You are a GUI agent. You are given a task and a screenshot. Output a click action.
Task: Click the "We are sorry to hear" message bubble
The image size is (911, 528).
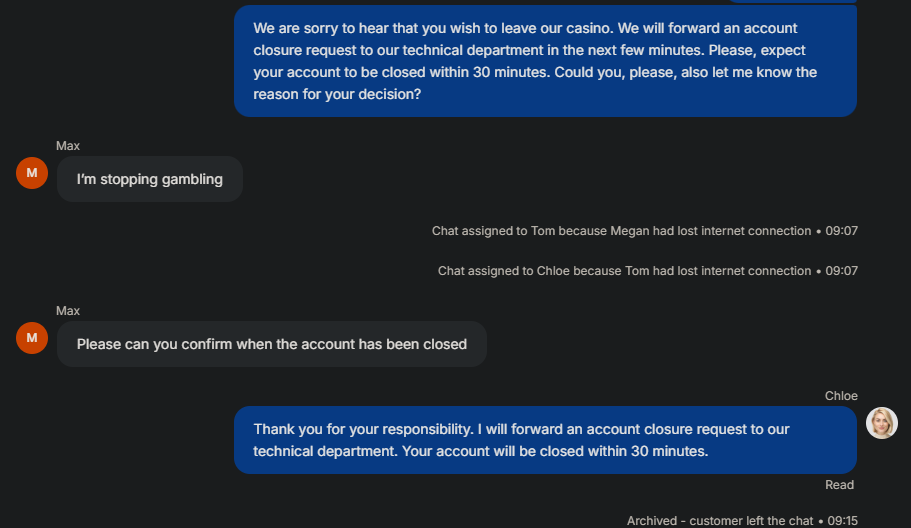pyautogui.click(x=545, y=61)
